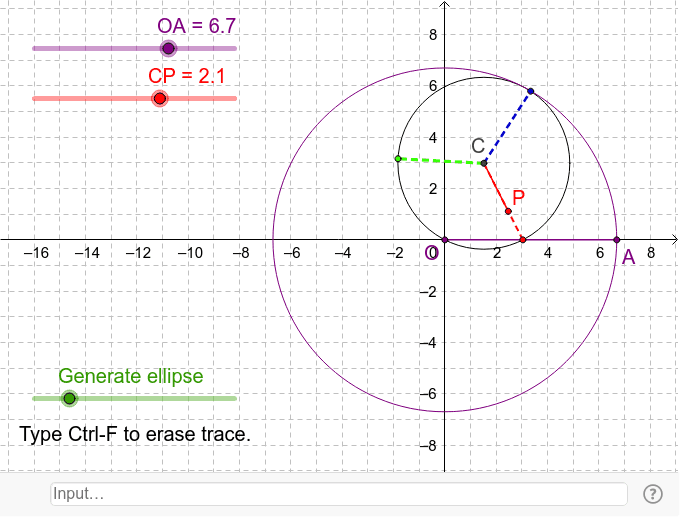The width and height of the screenshot is (680, 517).
Task: Click the solid red segment CP
Action: 496,187
